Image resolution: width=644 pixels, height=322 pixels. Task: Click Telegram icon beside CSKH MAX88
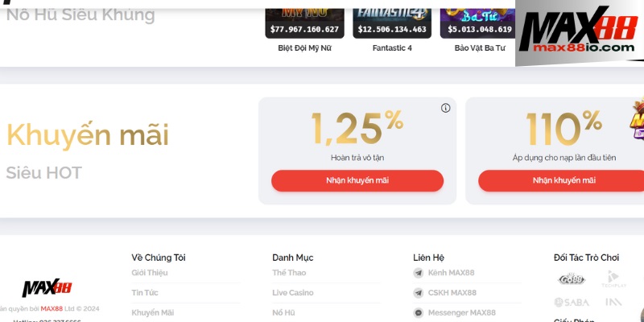[x=419, y=293]
